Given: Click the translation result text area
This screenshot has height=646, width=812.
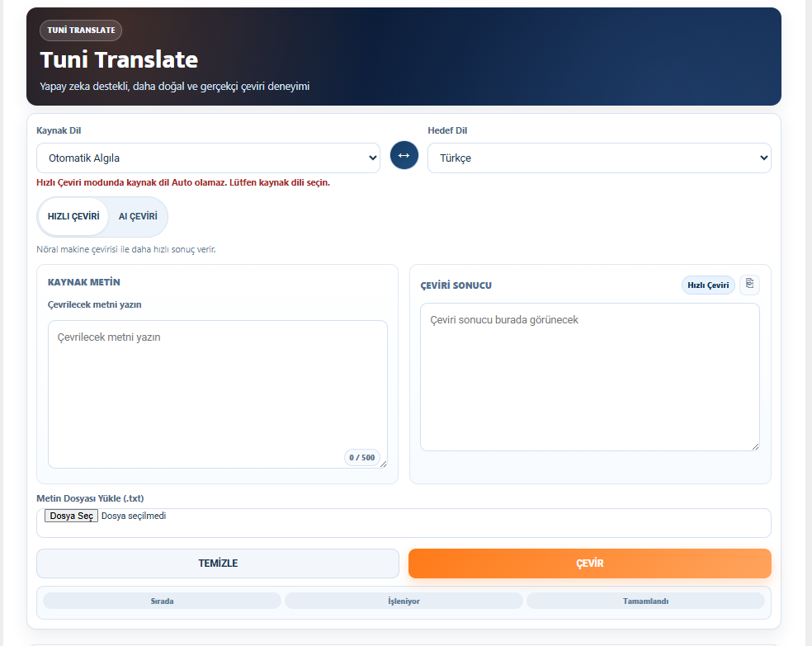Looking at the screenshot, I should [590, 377].
